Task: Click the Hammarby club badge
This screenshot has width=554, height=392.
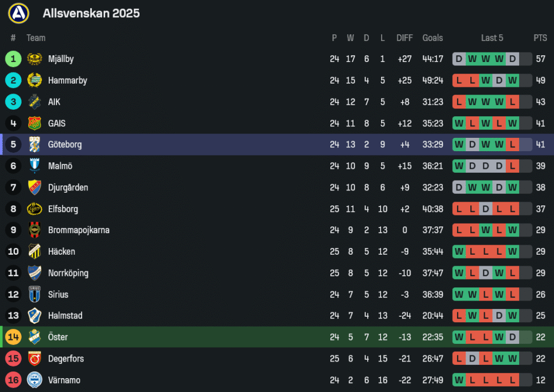Action: [34, 80]
